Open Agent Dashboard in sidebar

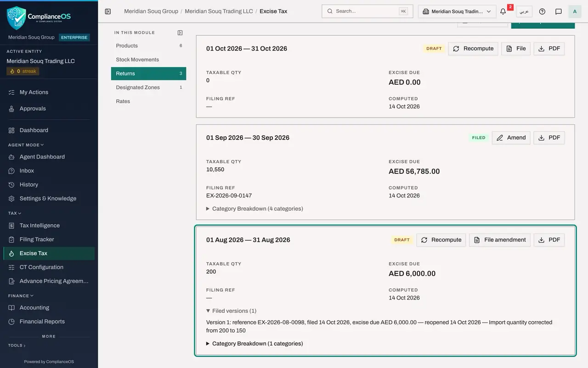[49, 157]
